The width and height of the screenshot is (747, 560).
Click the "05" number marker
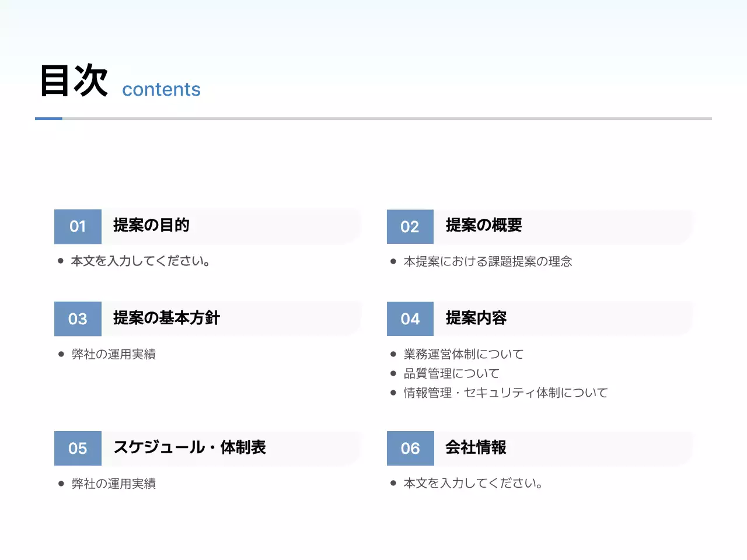pos(78,448)
